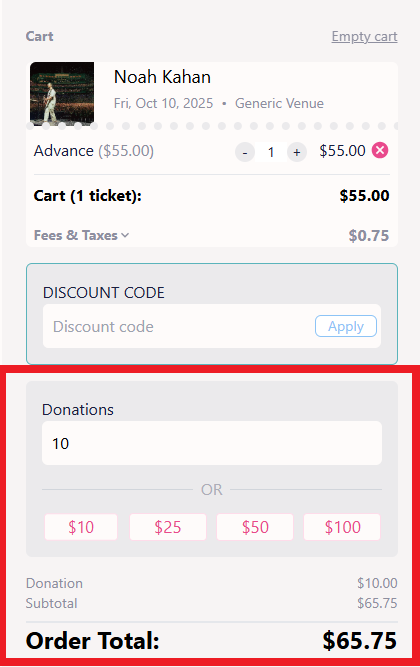Click the Noah Kahan event title
The height and width of the screenshot is (667, 420).
[163, 77]
